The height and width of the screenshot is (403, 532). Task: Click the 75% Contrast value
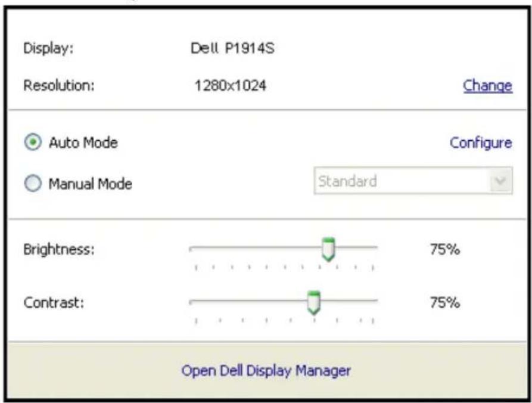[x=445, y=302]
